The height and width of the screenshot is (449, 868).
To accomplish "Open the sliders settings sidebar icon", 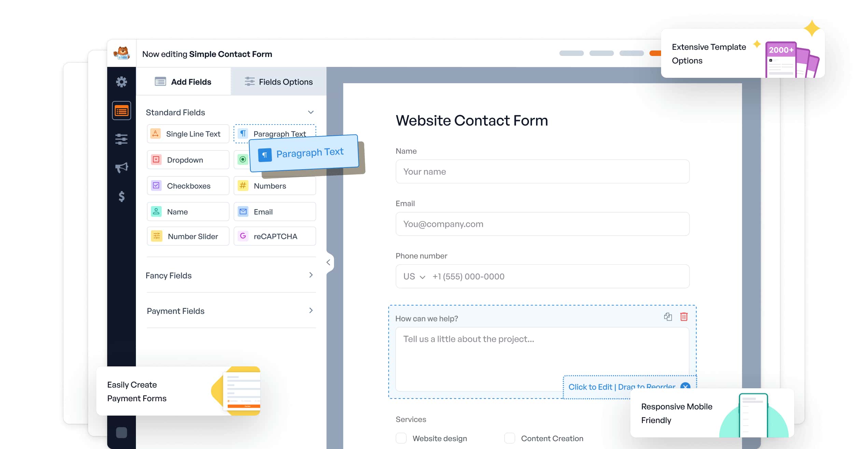I will tap(121, 139).
